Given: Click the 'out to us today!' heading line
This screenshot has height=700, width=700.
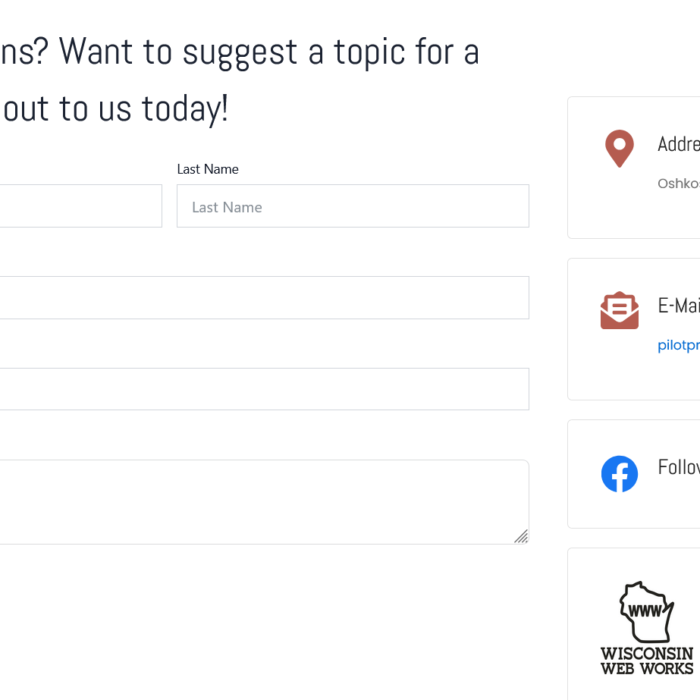Looking at the screenshot, I should point(115,109).
